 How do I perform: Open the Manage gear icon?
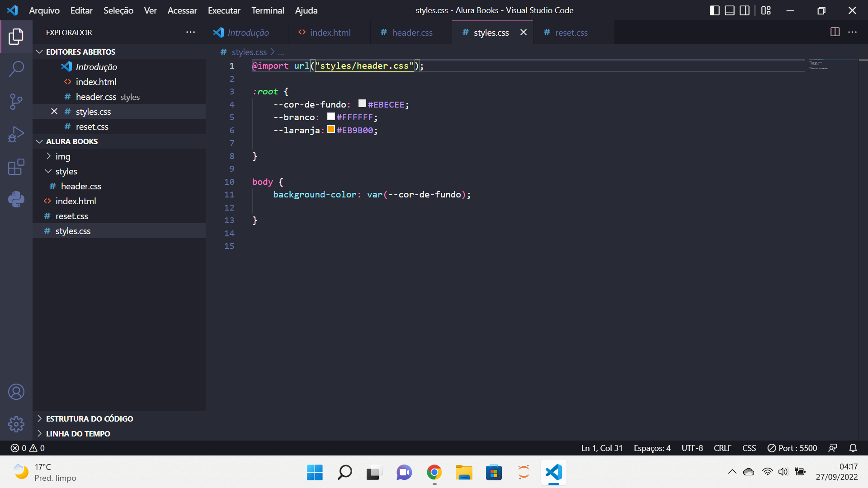tap(16, 424)
